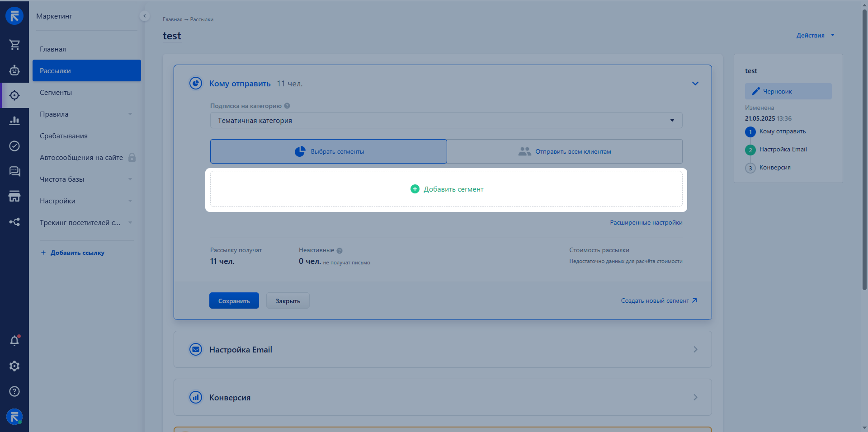
Task: Click the Сохранить button
Action: [x=234, y=301]
